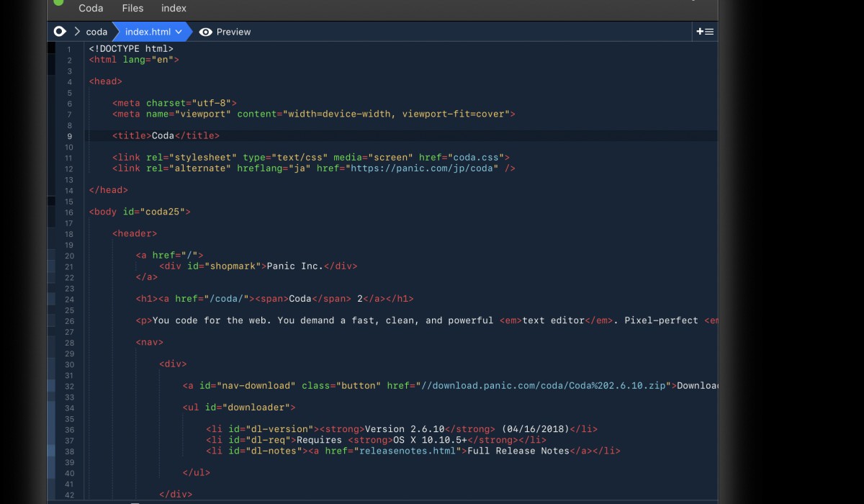Viewport: 864px width, 504px height.
Task: Switch to the Files tab
Action: click(x=132, y=9)
